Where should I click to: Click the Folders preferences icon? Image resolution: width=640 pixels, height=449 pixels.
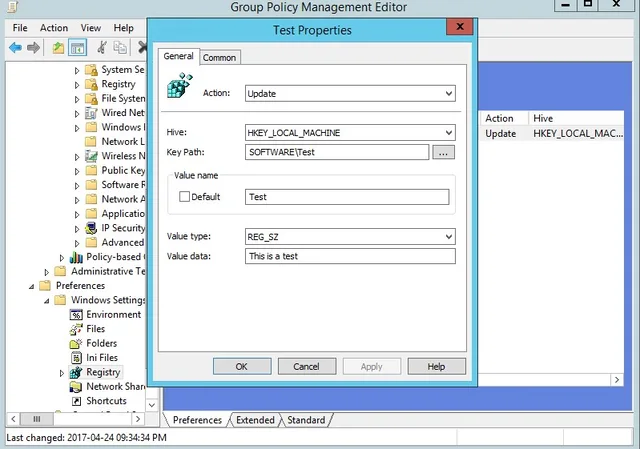tap(76, 344)
